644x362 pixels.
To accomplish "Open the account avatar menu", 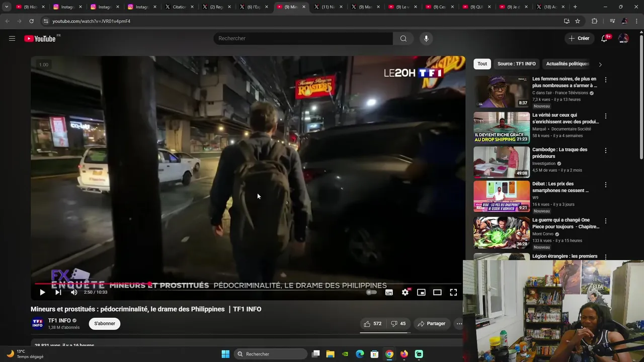I will tap(623, 38).
